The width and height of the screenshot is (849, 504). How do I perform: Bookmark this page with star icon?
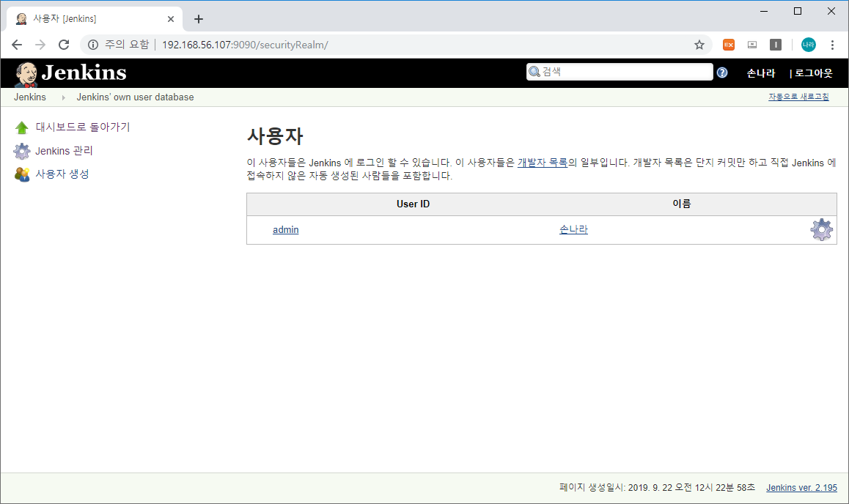coord(699,45)
